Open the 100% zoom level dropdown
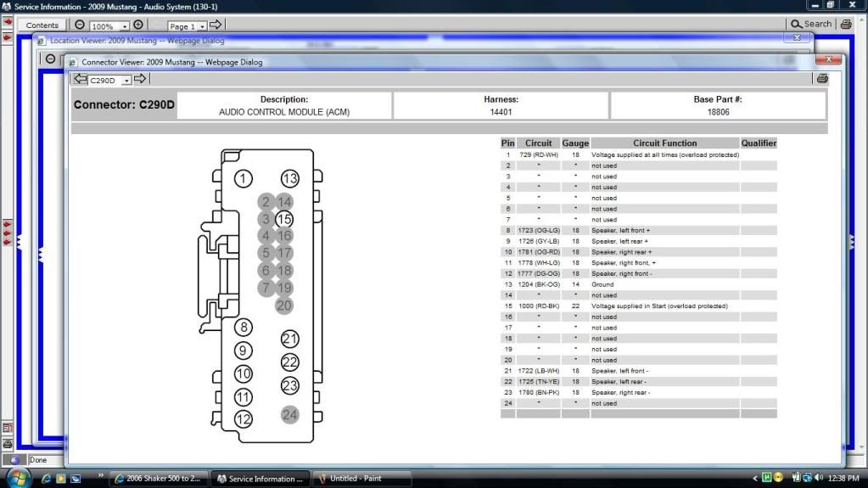The height and width of the screenshot is (488, 868). point(125,27)
